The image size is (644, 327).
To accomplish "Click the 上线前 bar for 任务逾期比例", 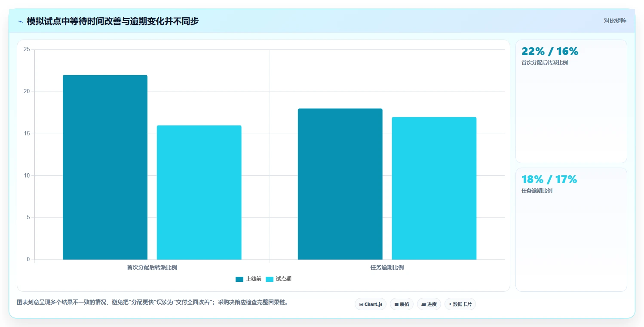I will 340,184.
